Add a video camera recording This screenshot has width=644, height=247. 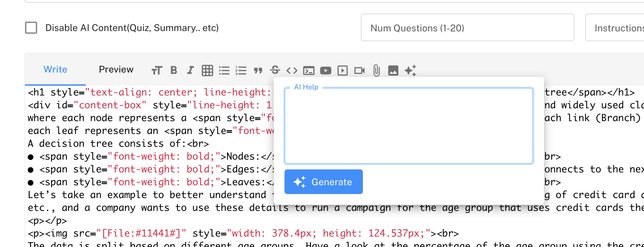pyautogui.click(x=360, y=71)
